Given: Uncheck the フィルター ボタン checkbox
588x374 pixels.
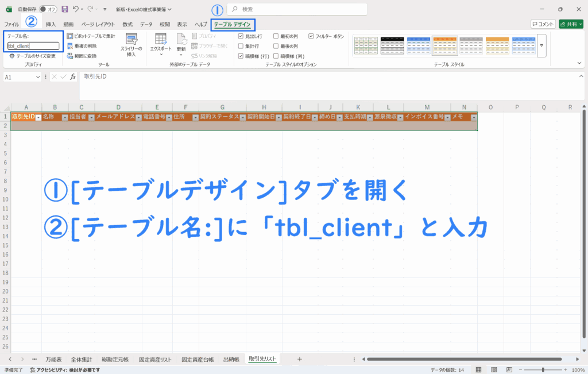Looking at the screenshot, I should (x=311, y=36).
